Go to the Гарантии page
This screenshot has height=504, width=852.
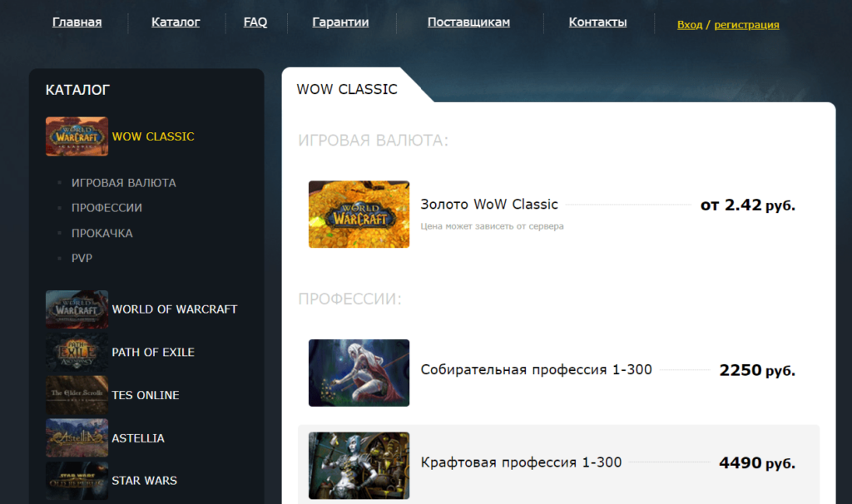point(340,22)
